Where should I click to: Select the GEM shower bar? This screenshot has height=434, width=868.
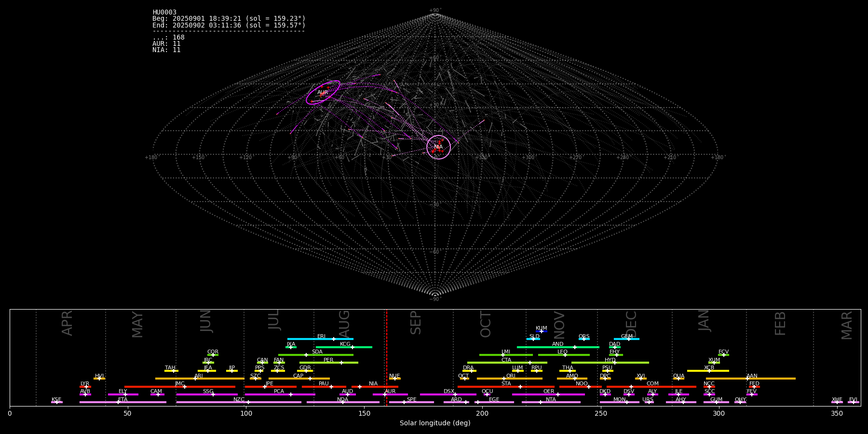pos(626,339)
